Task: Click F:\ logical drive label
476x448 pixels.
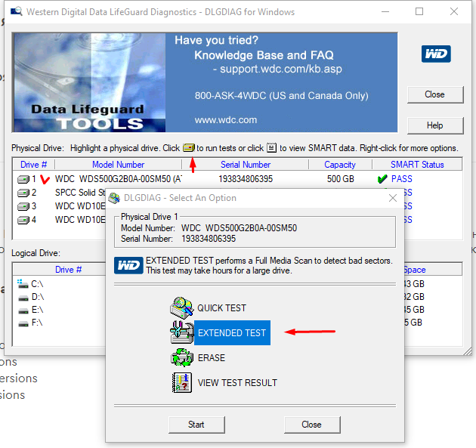Action: pyautogui.click(x=37, y=323)
